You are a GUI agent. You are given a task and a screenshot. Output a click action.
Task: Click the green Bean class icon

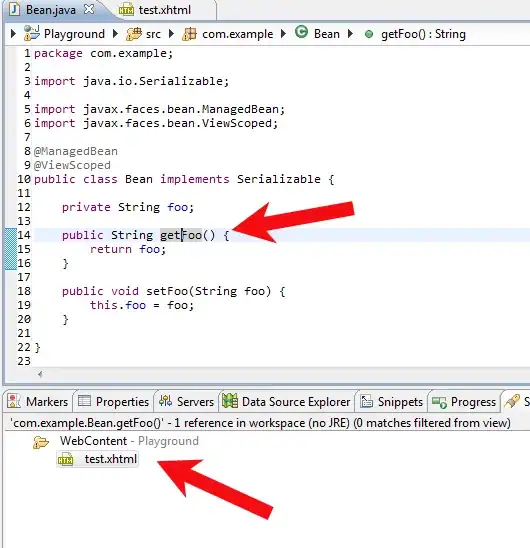(x=301, y=32)
